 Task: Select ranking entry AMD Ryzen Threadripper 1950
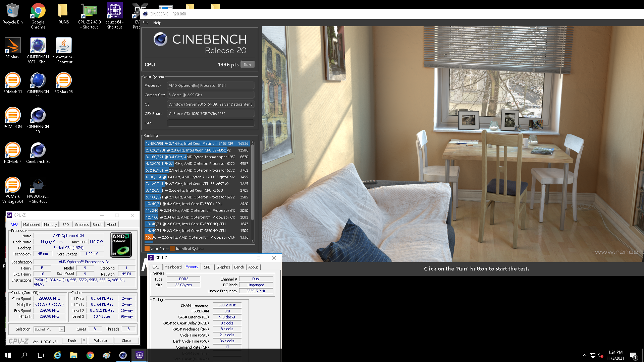pyautogui.click(x=197, y=157)
